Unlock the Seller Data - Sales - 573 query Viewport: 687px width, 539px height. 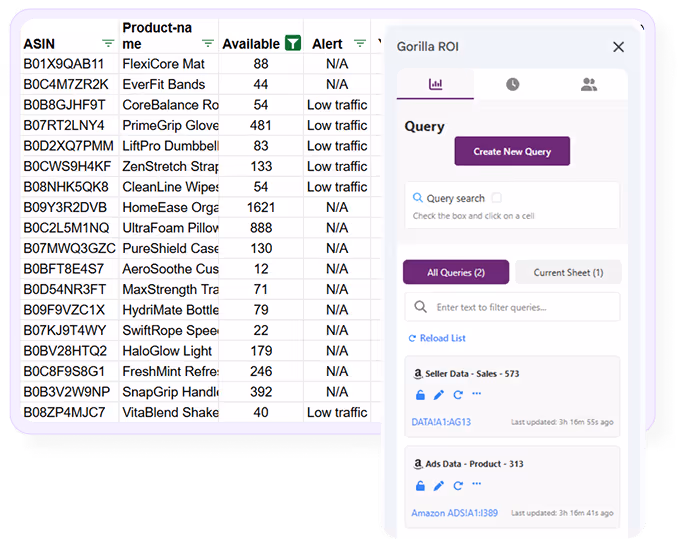point(420,395)
